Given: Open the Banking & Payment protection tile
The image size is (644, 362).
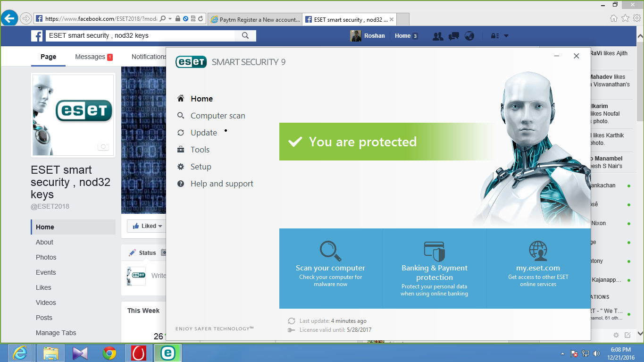Looking at the screenshot, I should click(x=435, y=269).
